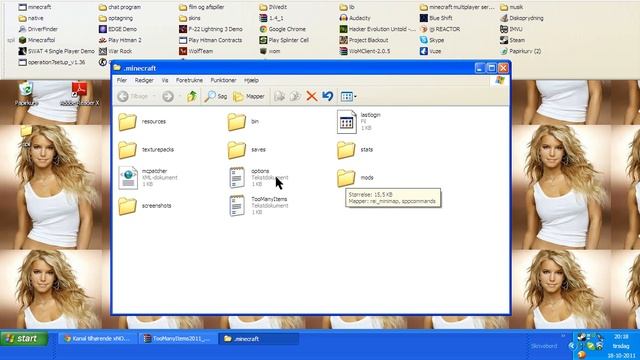The height and width of the screenshot is (360, 640).
Task: Open the IMVU desktop shortcut
Action: tap(511, 29)
